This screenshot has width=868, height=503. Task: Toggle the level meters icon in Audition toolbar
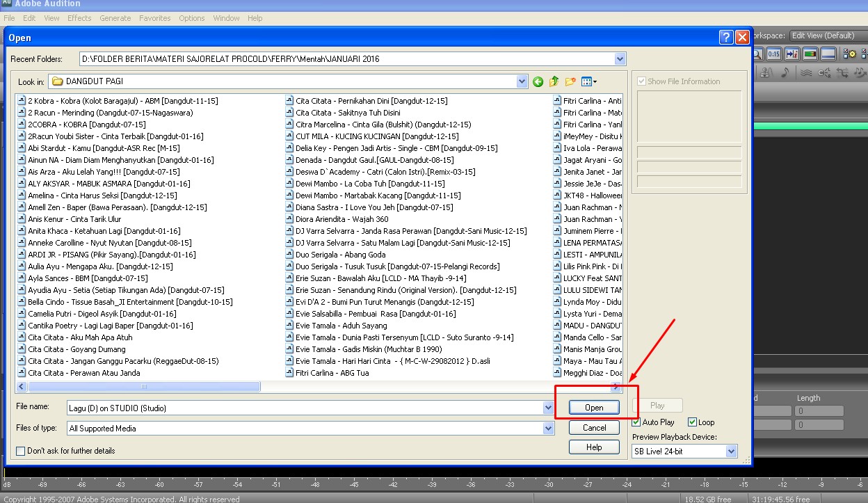(810, 54)
